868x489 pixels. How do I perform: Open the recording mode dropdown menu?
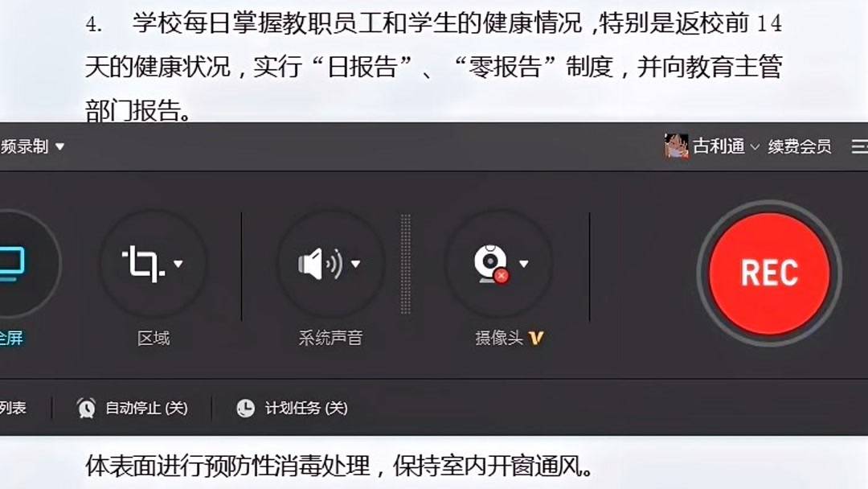32,146
